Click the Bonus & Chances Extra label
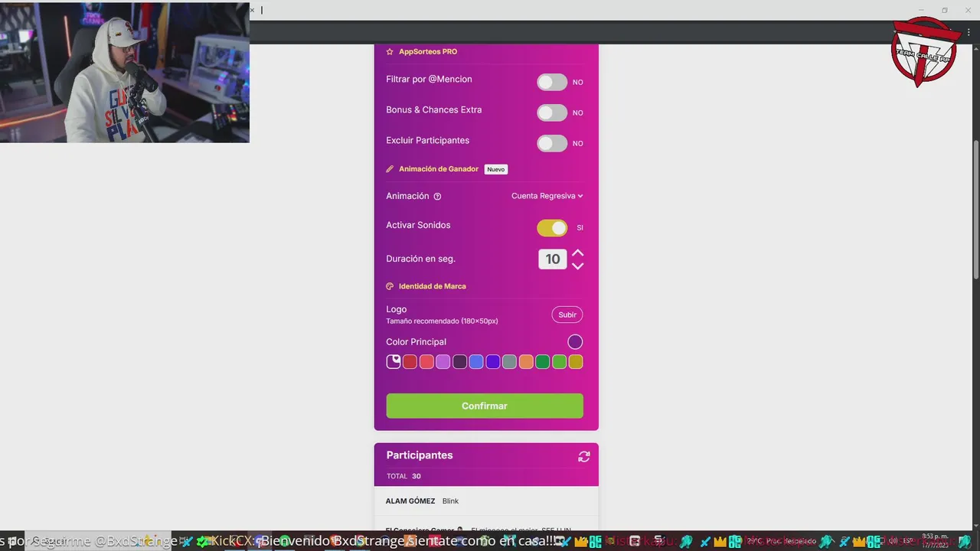 (434, 110)
